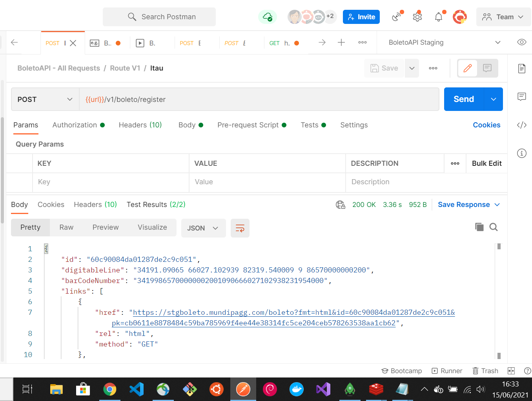Open code snippet icon in right sidebar
The width and height of the screenshot is (532, 401).
(522, 125)
